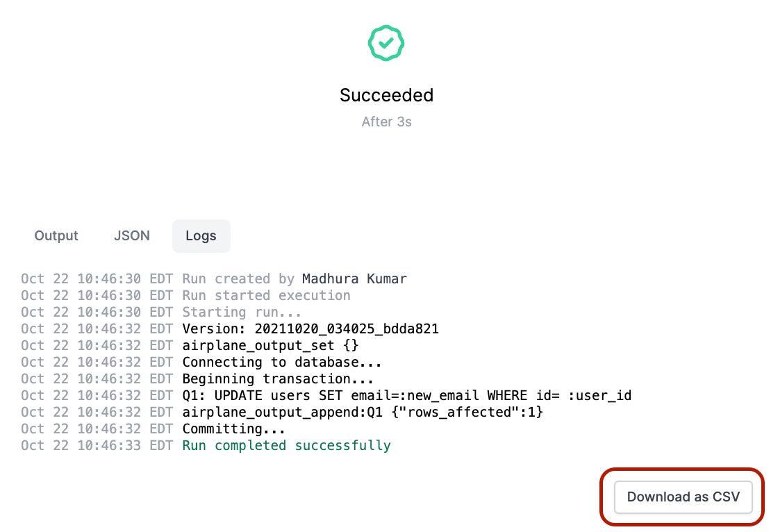Click the Madhura Kumar name in logs
Image resolution: width=771 pixels, height=532 pixels.
coord(354,279)
